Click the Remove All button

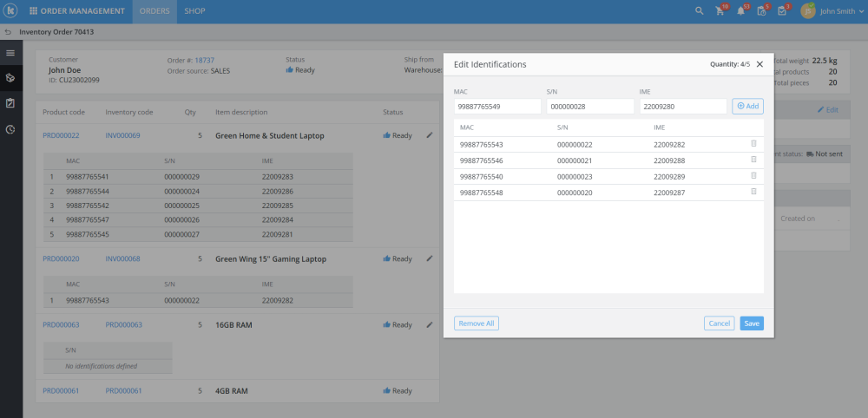[x=477, y=323]
